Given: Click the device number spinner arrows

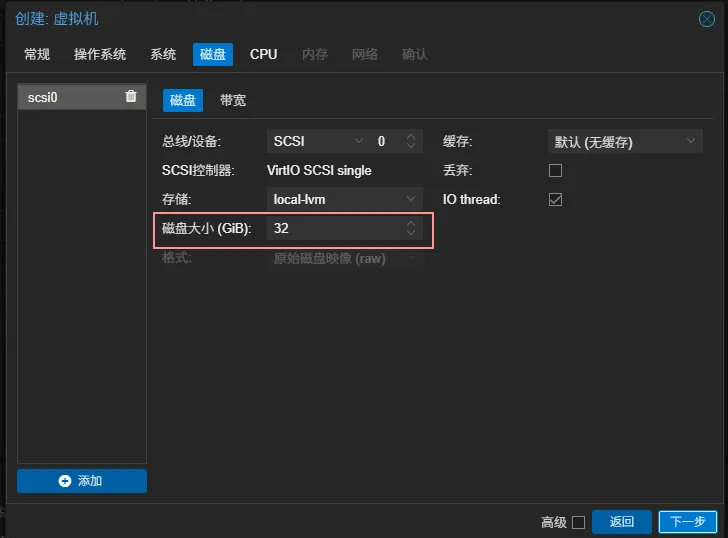Looking at the screenshot, I should 411,142.
